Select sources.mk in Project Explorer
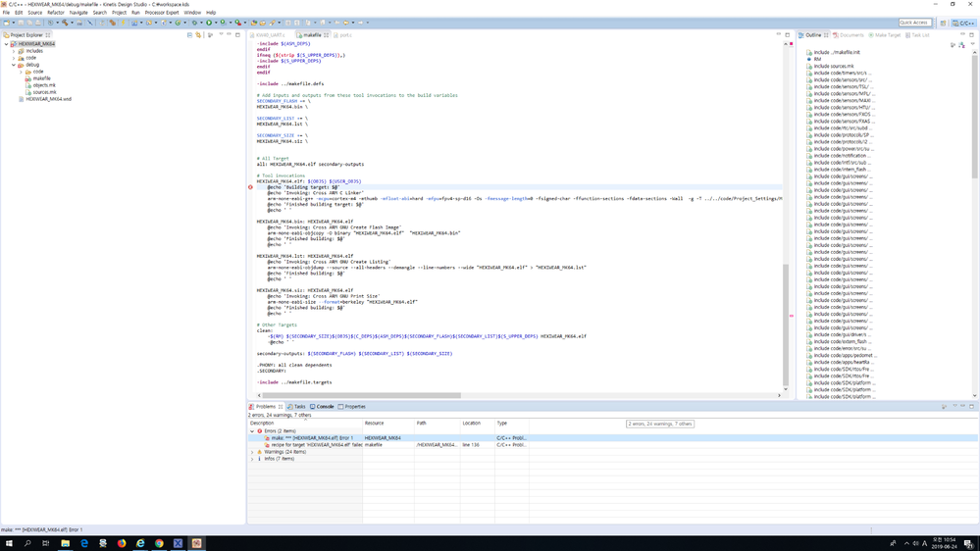 (x=44, y=92)
